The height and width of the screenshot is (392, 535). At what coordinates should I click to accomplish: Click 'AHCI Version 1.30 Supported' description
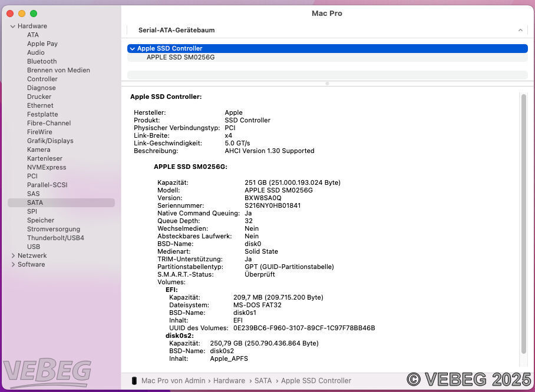pyautogui.click(x=269, y=151)
